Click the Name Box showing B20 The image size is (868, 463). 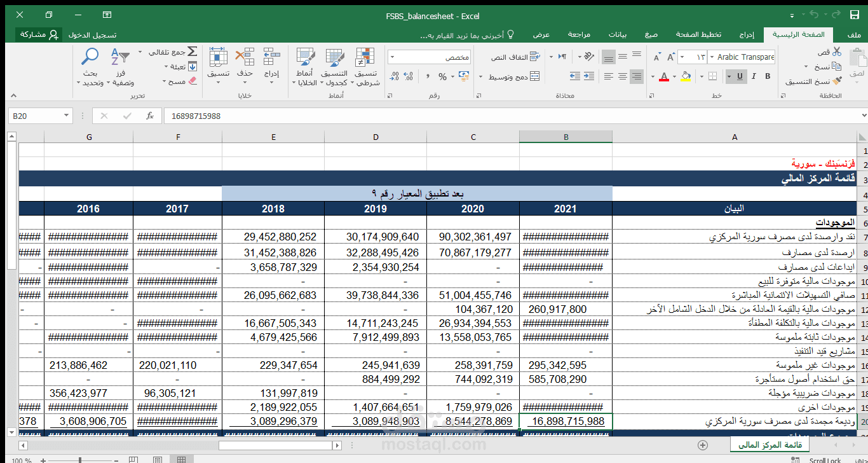(41, 116)
